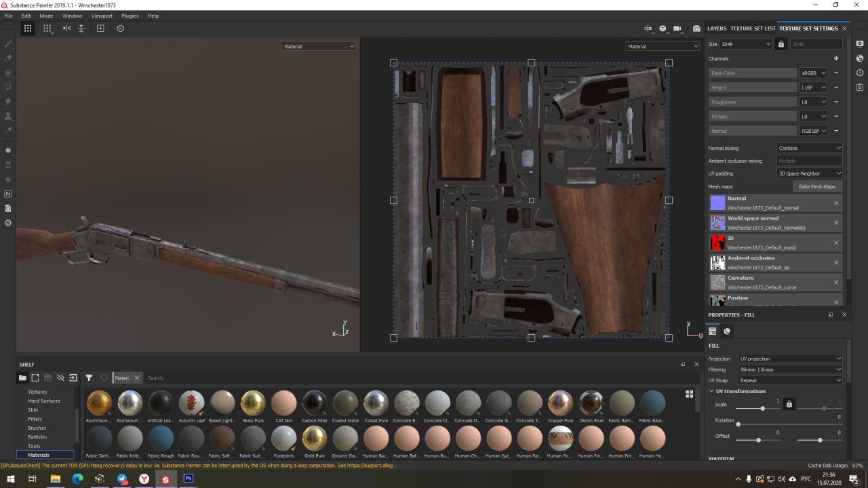Open the Normal mixing Combine dropdown
Viewport: 868px width, 488px height.
click(x=809, y=148)
